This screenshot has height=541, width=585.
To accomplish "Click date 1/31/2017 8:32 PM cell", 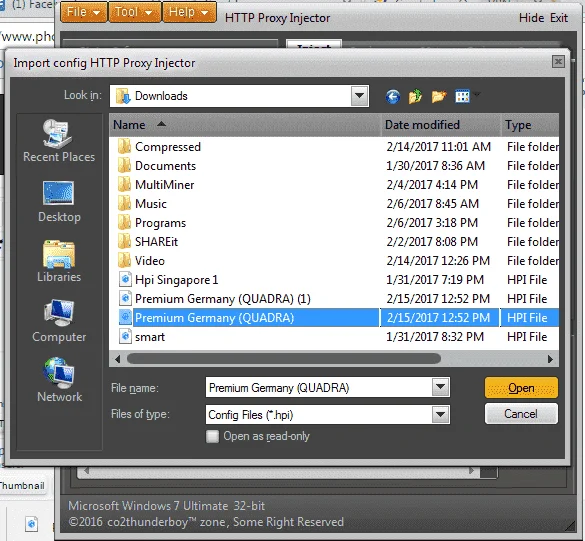I will point(435,337).
